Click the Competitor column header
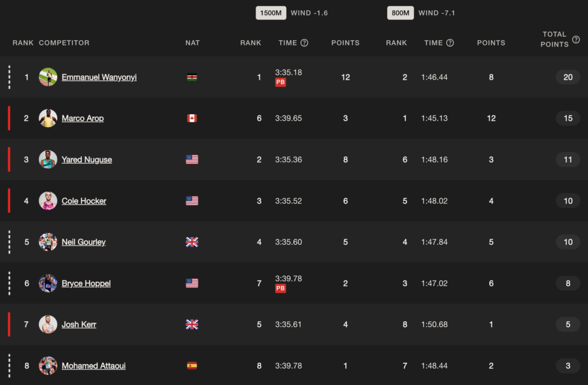The height and width of the screenshot is (385, 588). click(64, 43)
